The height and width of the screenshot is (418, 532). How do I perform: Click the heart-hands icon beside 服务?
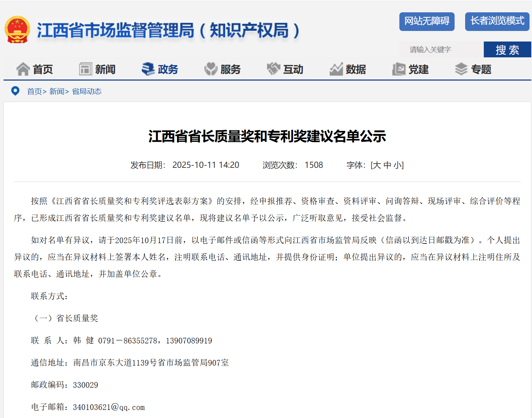point(211,69)
